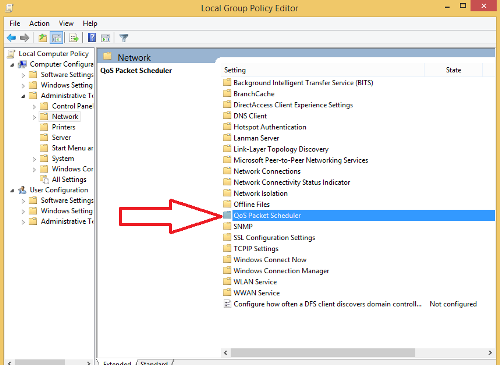Expand the Control Panel tree node
This screenshot has width=500, height=365.
[34, 107]
